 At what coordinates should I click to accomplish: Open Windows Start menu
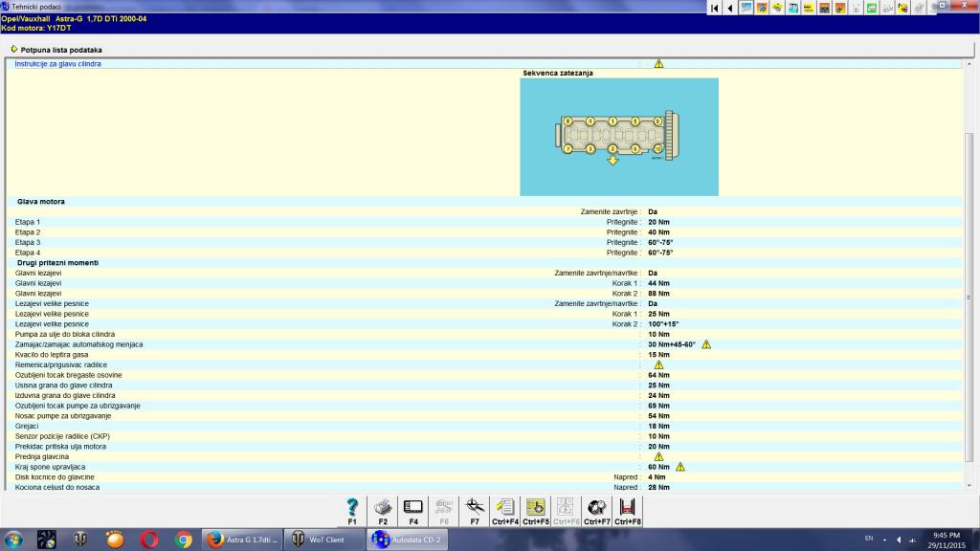click(13, 540)
